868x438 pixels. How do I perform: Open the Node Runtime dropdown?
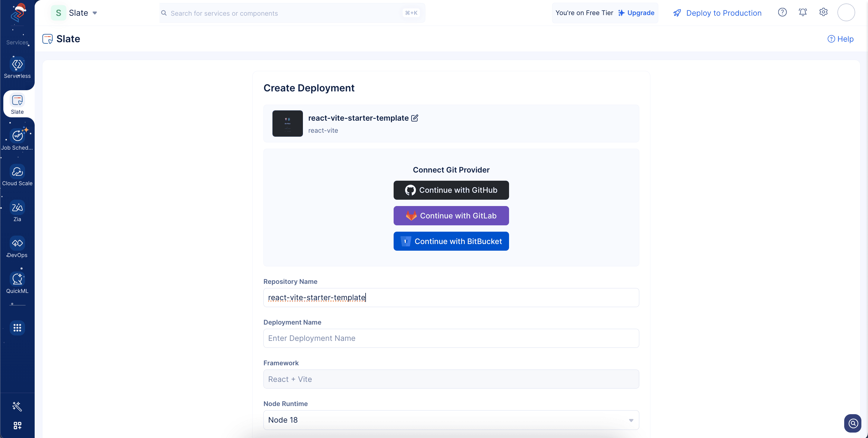(451, 420)
